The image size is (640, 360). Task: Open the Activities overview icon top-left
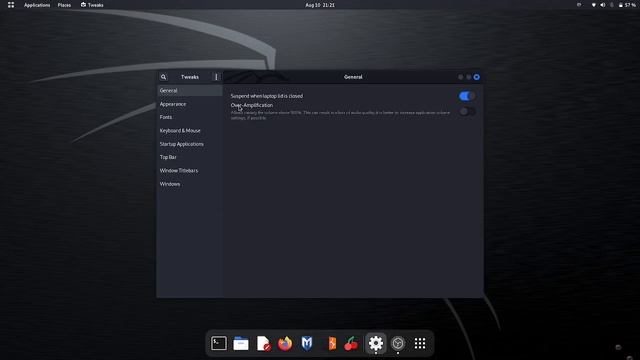point(11,5)
